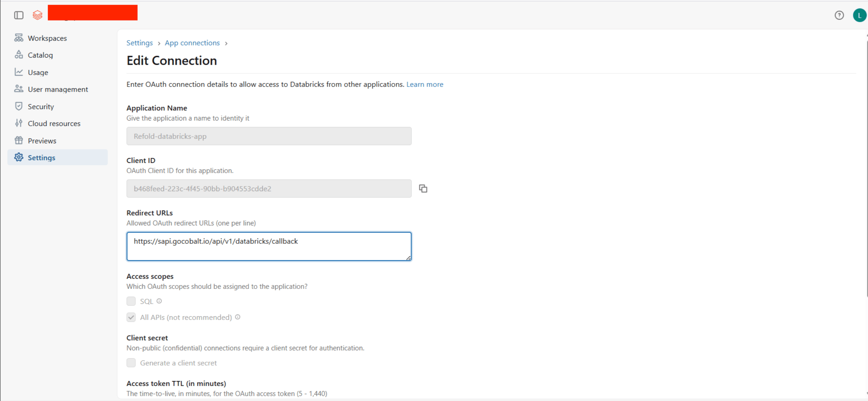
Task: Follow the Learn more link
Action: point(425,84)
